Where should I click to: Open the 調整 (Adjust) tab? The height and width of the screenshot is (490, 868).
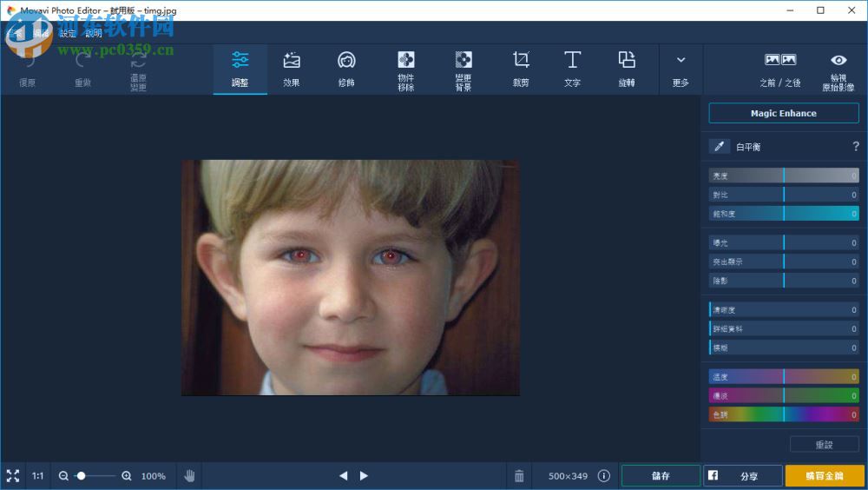click(x=240, y=70)
